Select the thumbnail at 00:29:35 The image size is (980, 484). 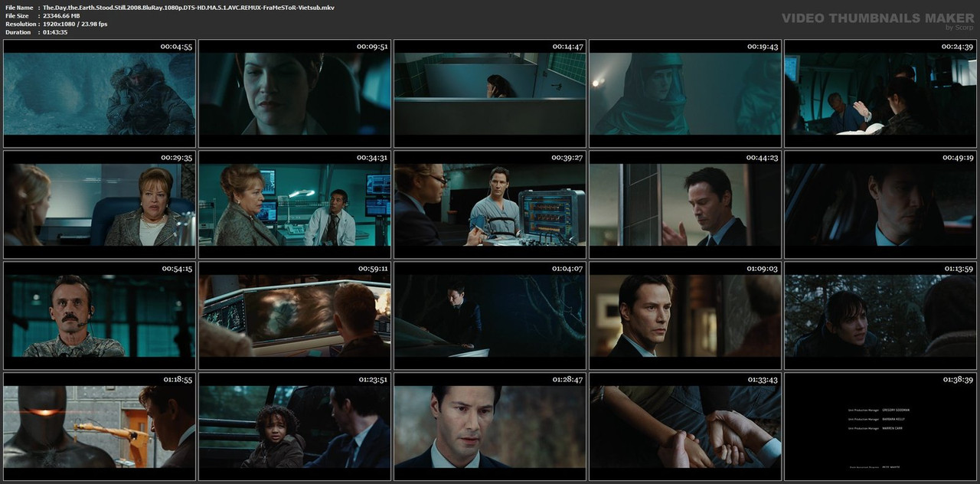100,204
